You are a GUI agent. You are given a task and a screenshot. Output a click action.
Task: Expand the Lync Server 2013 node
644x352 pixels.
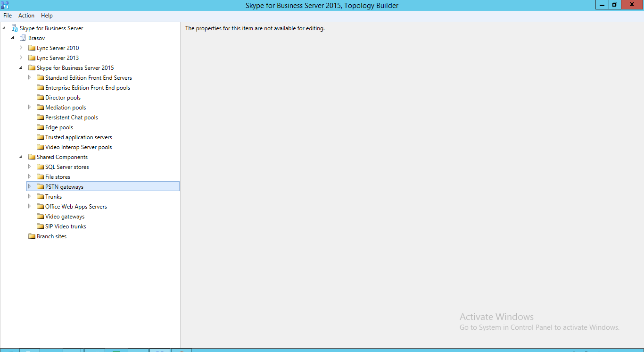[x=21, y=58]
